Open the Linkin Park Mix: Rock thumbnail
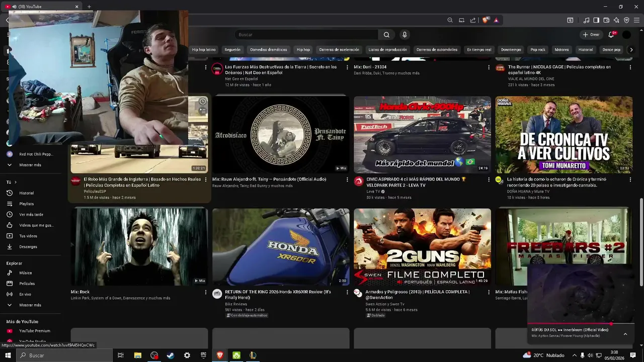This screenshot has width=644, height=362. [x=139, y=247]
